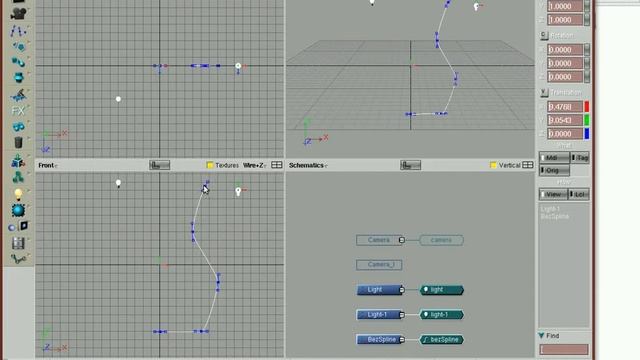Open the Front view type dropdown
640x360 pixels.
48,165
